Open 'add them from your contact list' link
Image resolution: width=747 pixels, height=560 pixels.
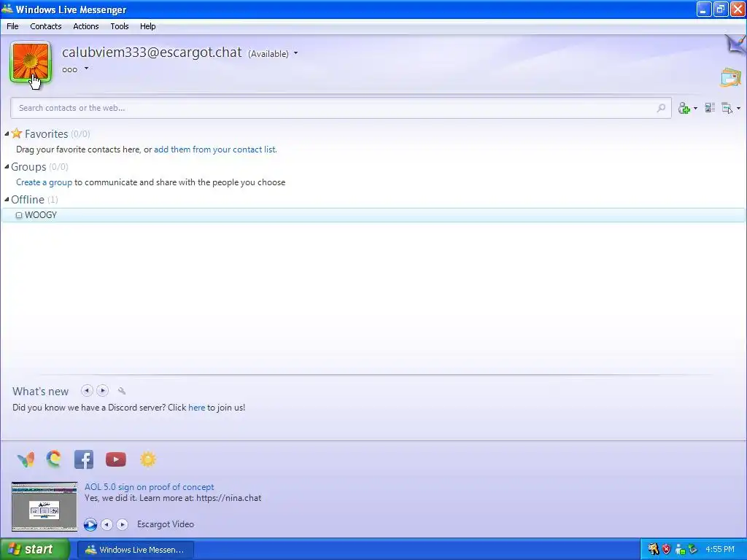point(215,149)
